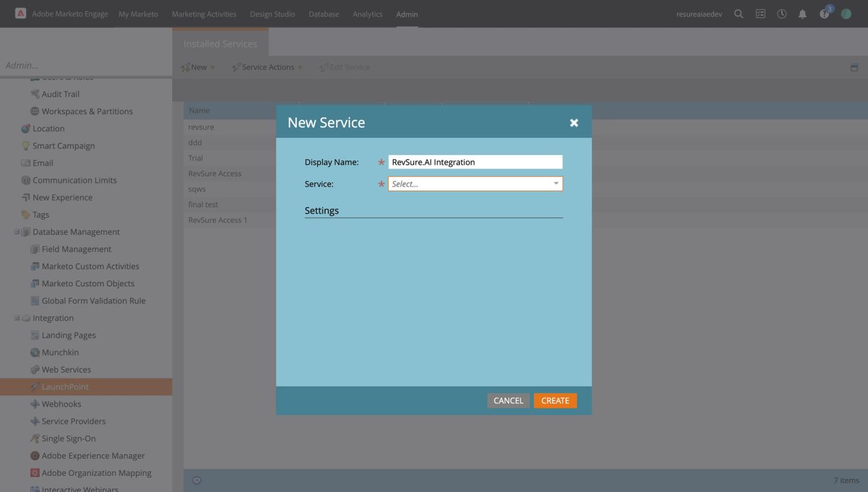Viewport: 868px width, 492px height.
Task: Click the user profile avatar icon
Action: coord(846,14)
